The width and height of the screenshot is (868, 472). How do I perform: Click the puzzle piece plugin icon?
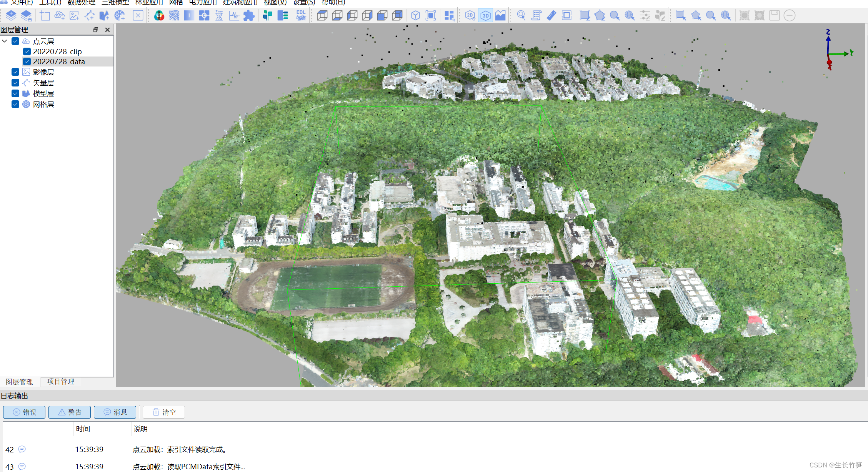pyautogui.click(x=249, y=16)
